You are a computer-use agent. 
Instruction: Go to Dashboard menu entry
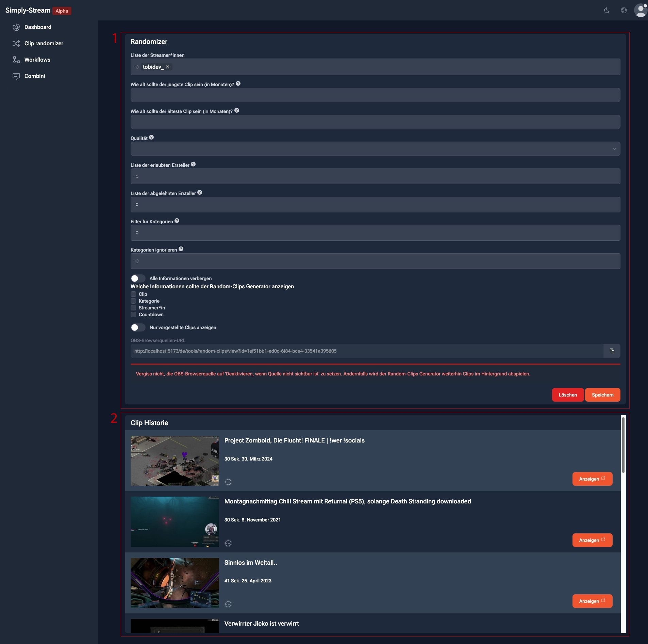click(x=38, y=27)
